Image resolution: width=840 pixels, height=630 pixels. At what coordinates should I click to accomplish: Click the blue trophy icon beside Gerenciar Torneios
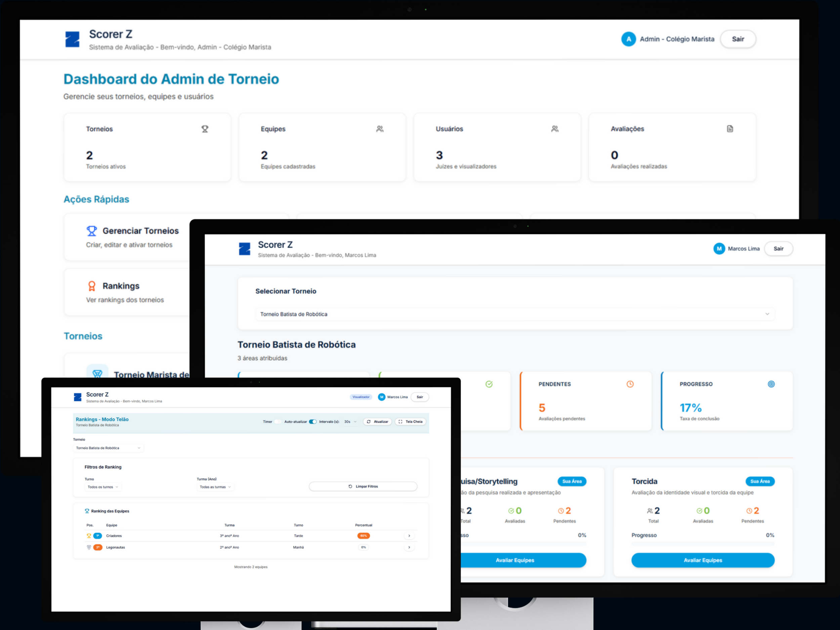pos(91,231)
